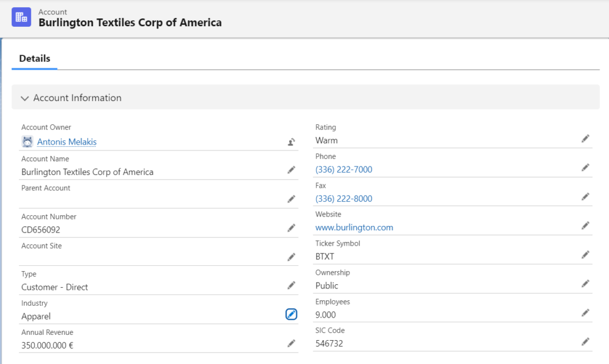Image resolution: width=609 pixels, height=364 pixels.
Task: Click Antonis Melakis avatar image
Action: (x=27, y=142)
